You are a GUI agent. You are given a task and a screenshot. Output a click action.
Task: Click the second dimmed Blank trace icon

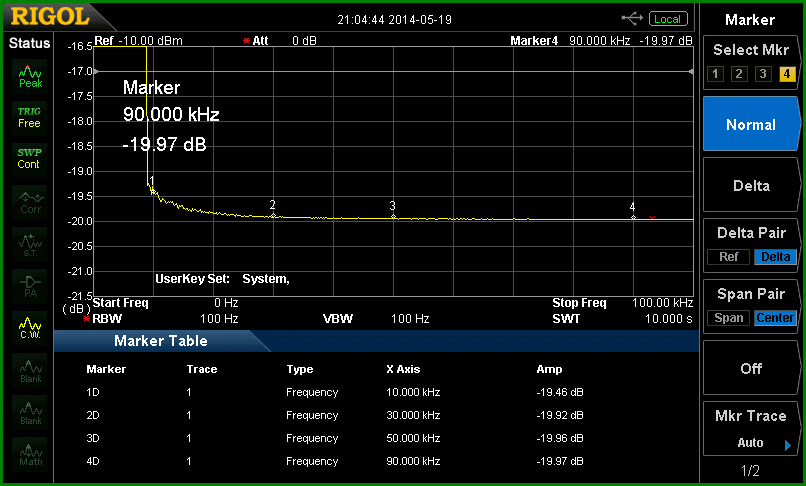(30, 412)
